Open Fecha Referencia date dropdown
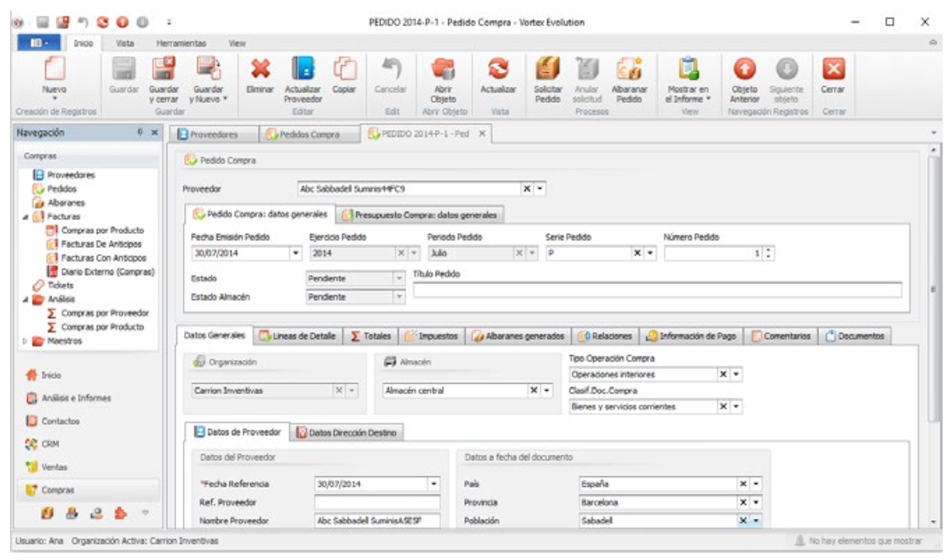 click(x=434, y=484)
